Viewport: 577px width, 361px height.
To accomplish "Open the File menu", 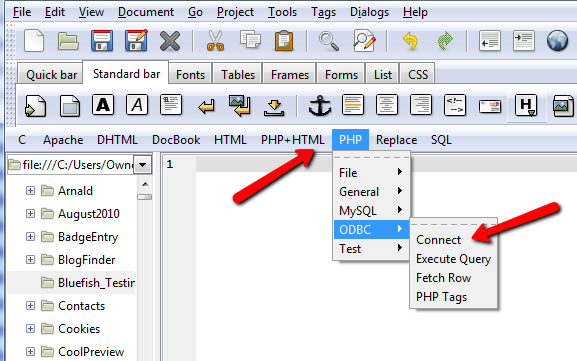I will [22, 12].
